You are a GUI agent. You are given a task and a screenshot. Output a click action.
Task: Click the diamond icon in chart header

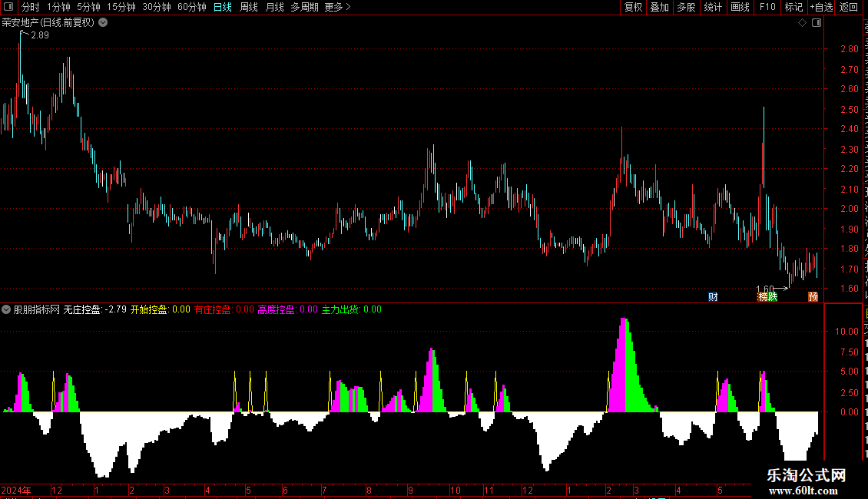(802, 23)
